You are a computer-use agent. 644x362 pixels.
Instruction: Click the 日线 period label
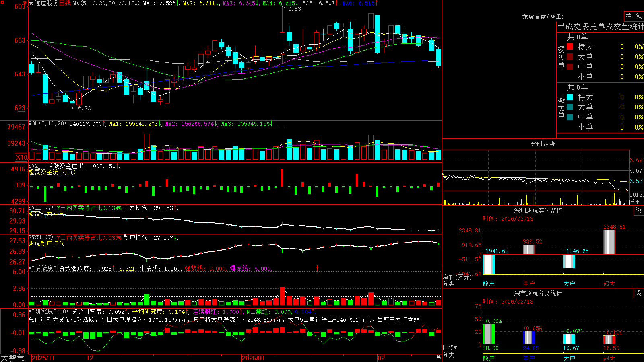pyautogui.click(x=65, y=3)
